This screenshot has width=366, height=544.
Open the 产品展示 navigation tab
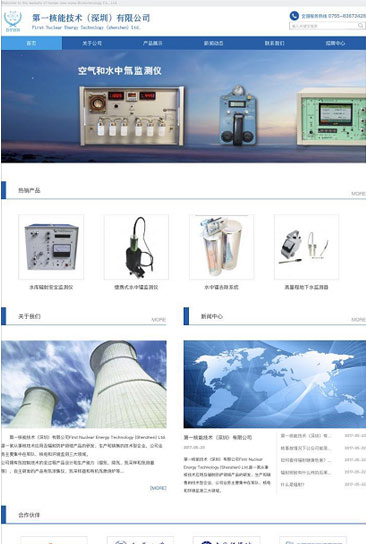[x=153, y=43]
